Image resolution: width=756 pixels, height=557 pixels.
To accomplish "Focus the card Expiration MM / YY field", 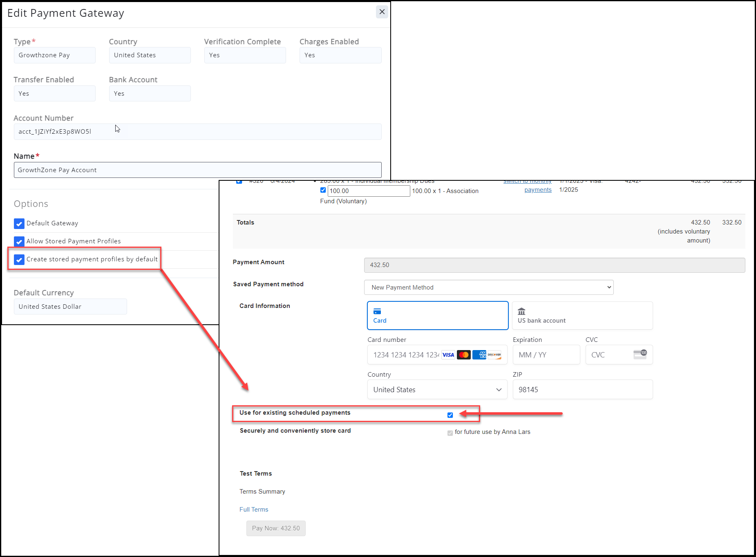I will (x=546, y=355).
